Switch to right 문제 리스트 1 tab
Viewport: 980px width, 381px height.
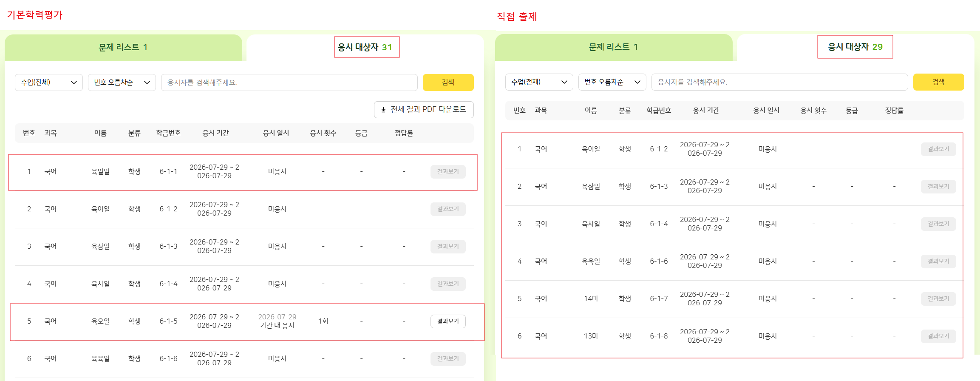point(614,47)
